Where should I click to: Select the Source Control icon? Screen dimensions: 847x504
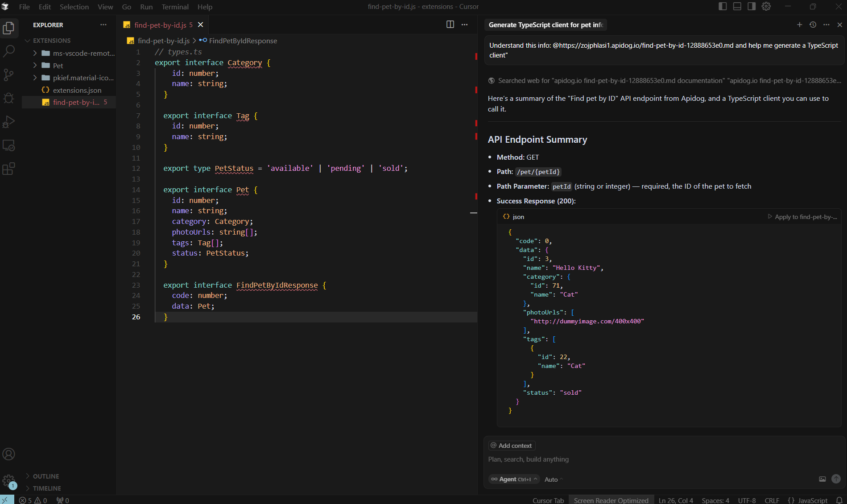click(9, 75)
